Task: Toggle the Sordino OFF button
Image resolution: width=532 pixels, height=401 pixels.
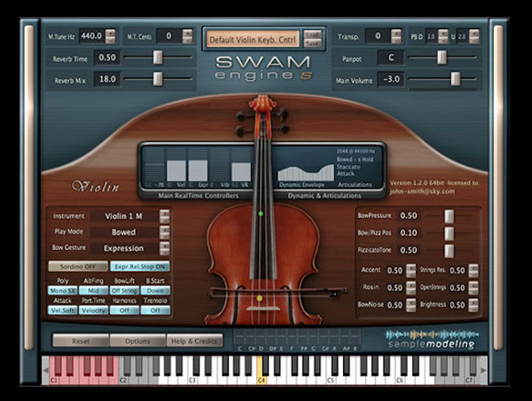Action: [78, 266]
